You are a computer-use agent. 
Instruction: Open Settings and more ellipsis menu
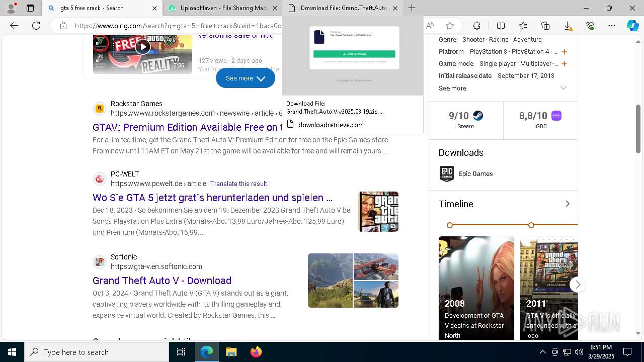coord(612,26)
